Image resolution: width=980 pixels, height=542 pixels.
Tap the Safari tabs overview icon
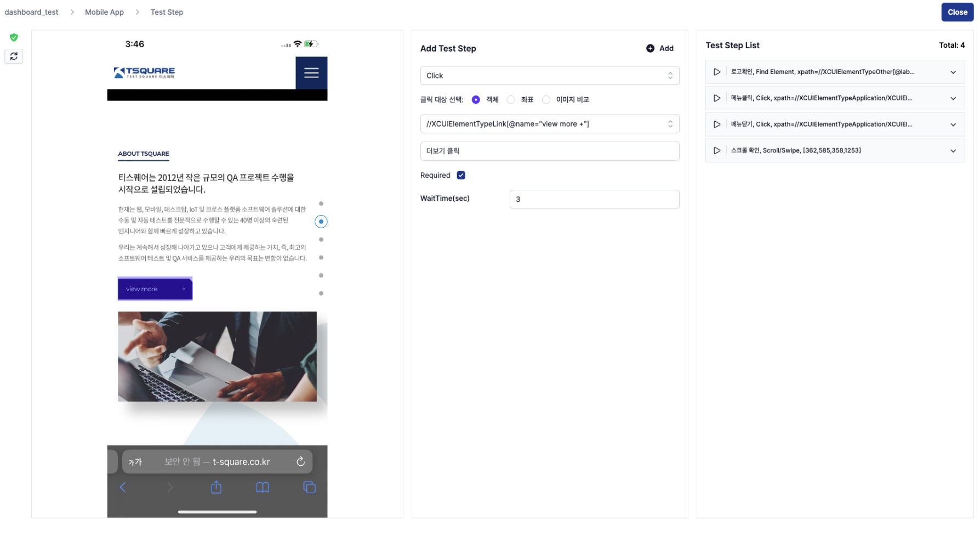point(309,487)
